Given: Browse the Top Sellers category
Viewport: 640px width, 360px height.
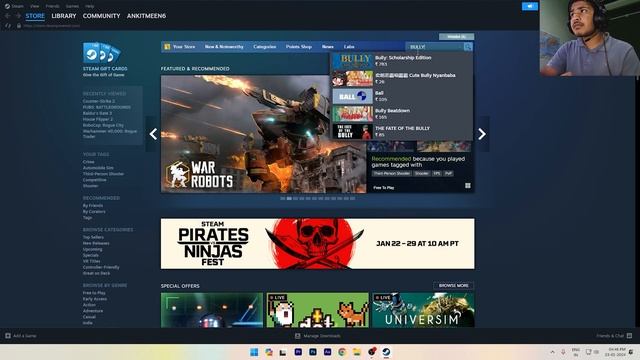Looking at the screenshot, I should [93, 237].
